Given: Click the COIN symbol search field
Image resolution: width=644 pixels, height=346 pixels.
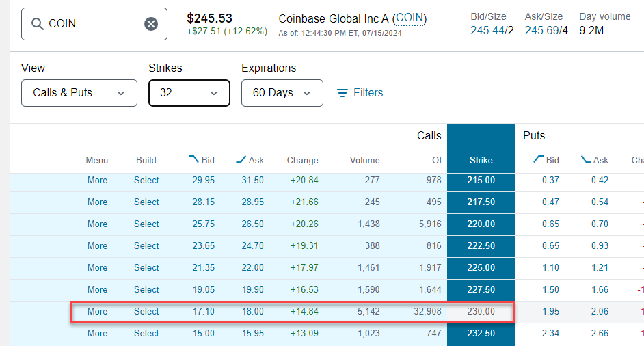Looking at the screenshot, I should (94, 24).
